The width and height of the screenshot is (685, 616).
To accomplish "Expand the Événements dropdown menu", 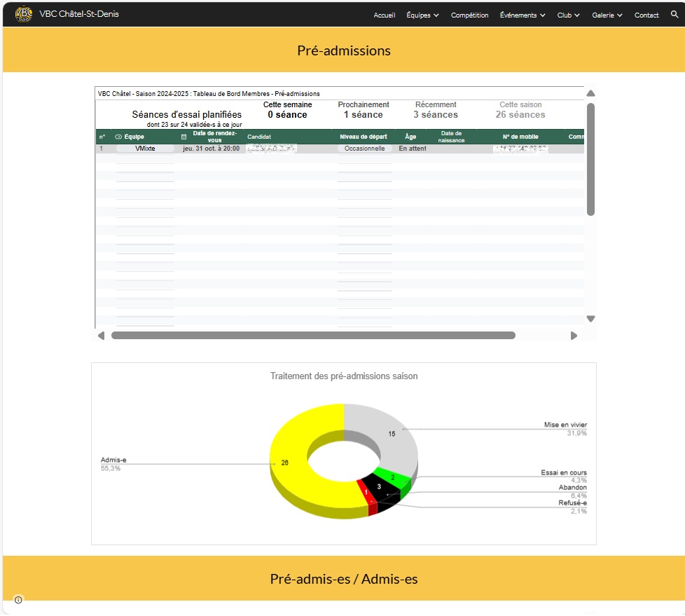I will (x=523, y=15).
